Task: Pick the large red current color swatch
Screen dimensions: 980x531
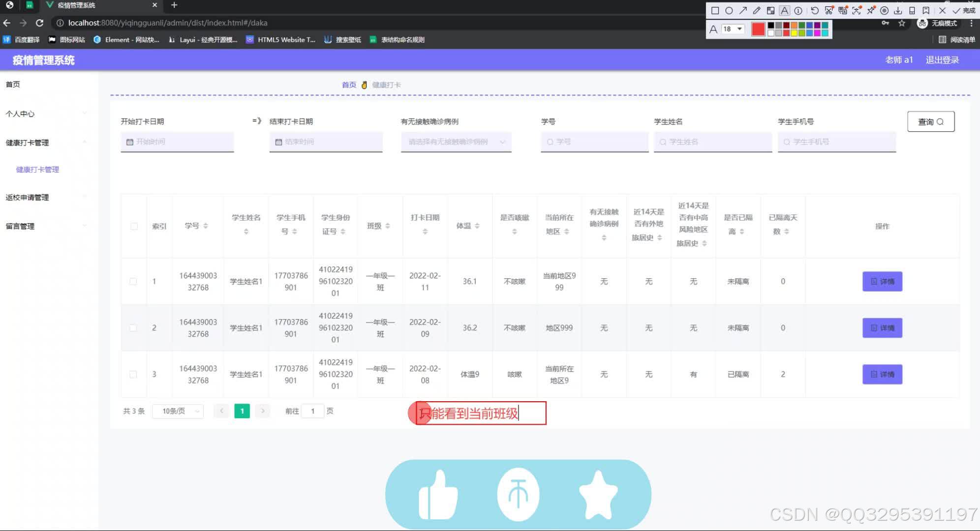Action: 758,29
